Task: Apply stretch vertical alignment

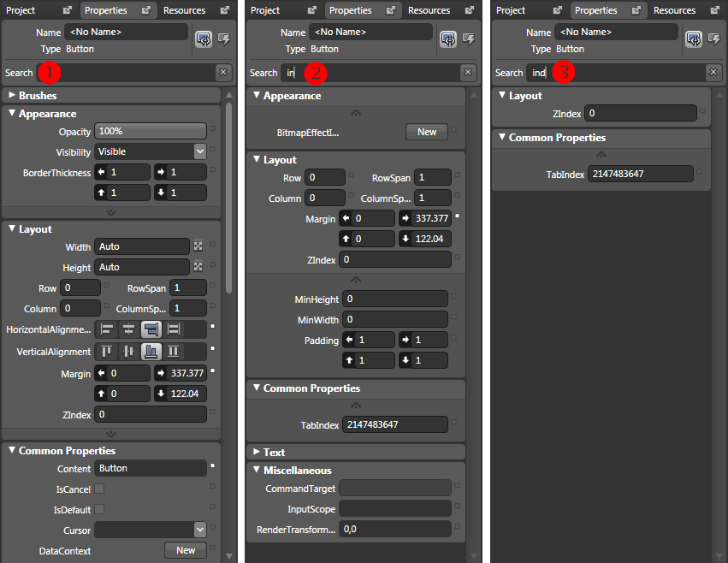Action: point(173,352)
